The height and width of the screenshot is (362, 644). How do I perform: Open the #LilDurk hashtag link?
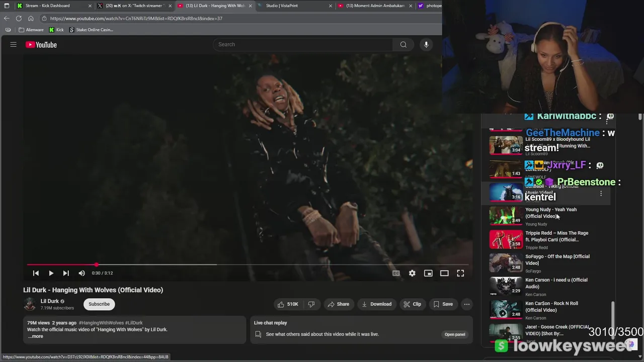[x=134, y=323]
